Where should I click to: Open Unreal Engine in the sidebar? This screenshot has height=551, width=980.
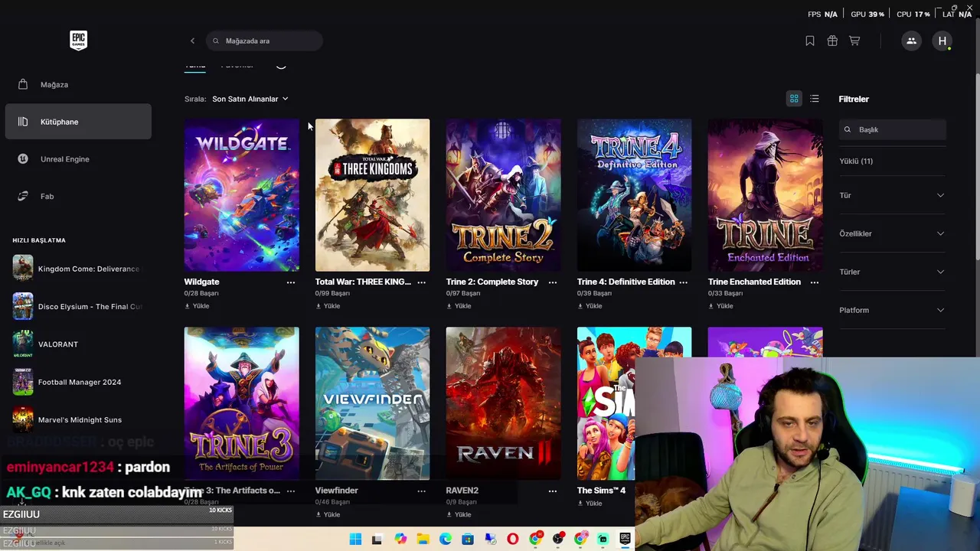pyautogui.click(x=78, y=159)
